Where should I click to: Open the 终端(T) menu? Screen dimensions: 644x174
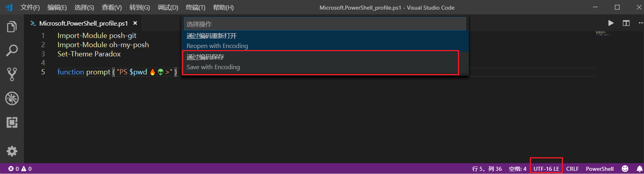tap(196, 8)
